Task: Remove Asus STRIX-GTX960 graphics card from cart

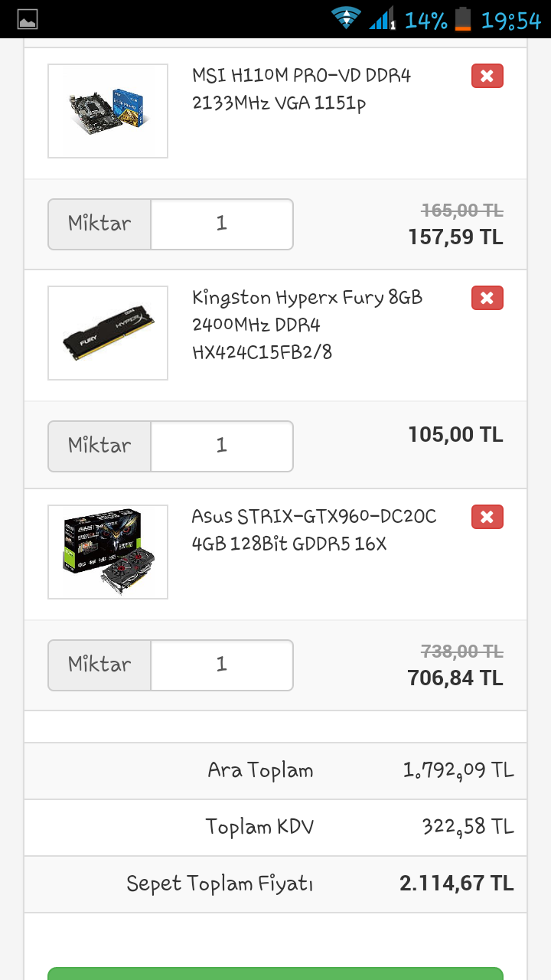Action: pyautogui.click(x=487, y=517)
